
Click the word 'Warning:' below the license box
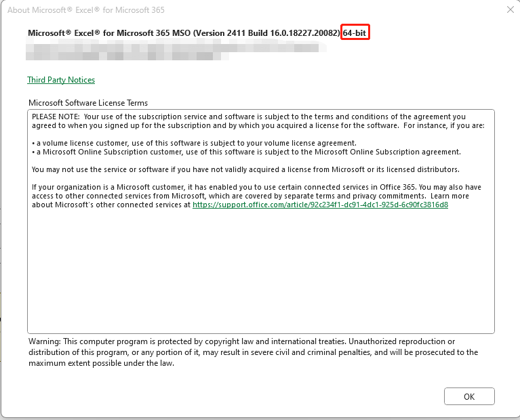[45, 341]
